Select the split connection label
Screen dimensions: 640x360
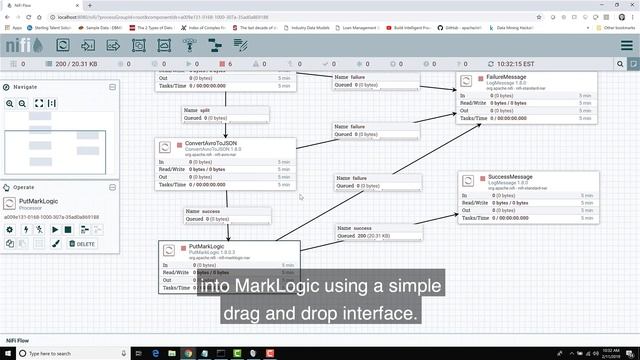coord(225,114)
